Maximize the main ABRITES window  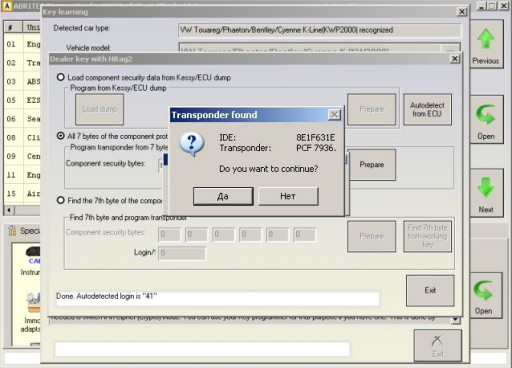point(492,6)
